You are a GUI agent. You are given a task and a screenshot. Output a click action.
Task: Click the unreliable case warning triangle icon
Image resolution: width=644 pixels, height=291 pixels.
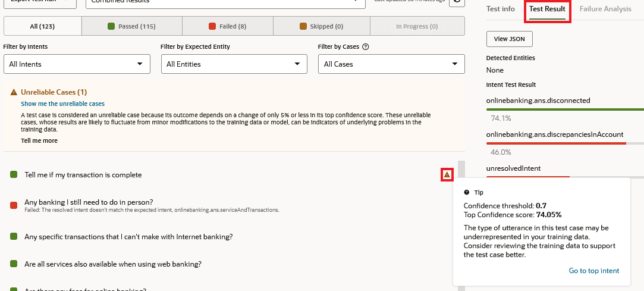coord(447,174)
